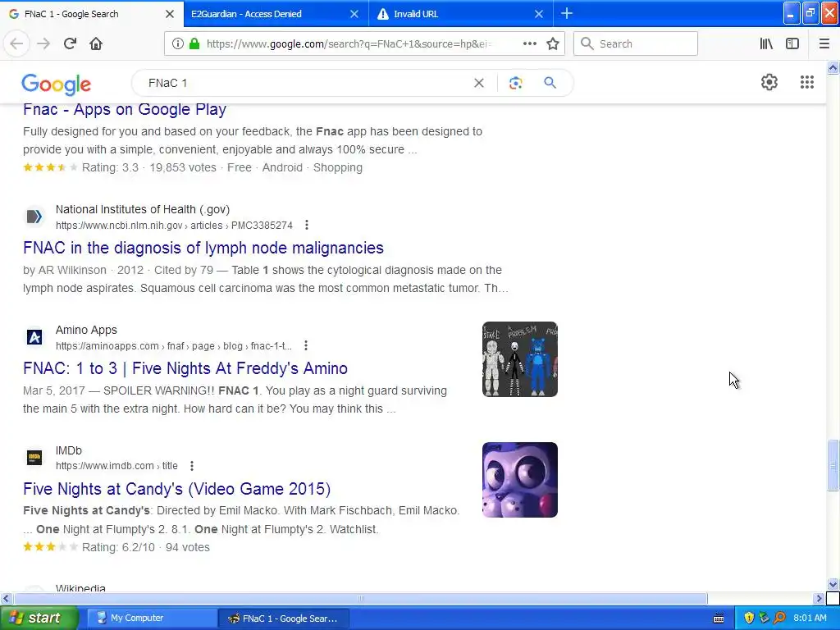The width and height of the screenshot is (840, 630).
Task: Open Five Nights at Candy's IMDb result
Action: [177, 489]
